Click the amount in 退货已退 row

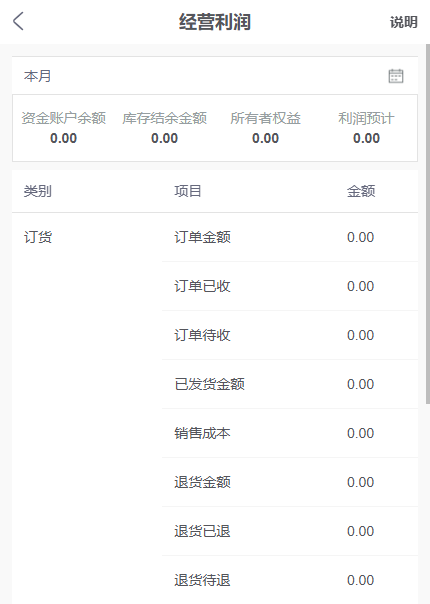[x=361, y=531]
